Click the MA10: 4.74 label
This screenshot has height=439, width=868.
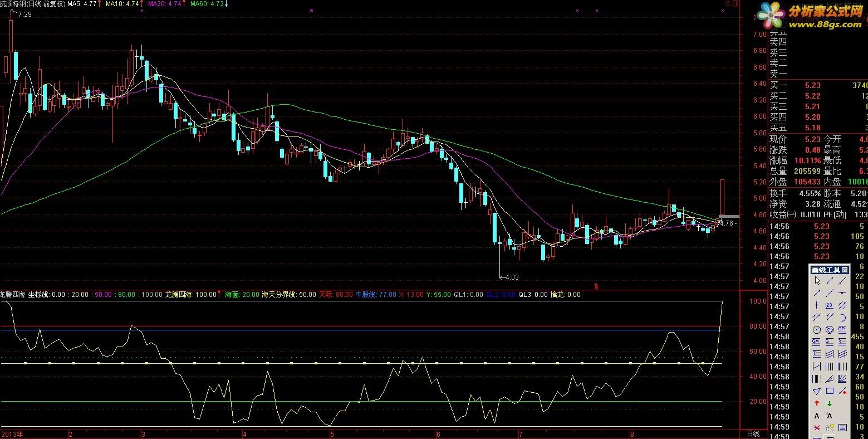[122, 4]
